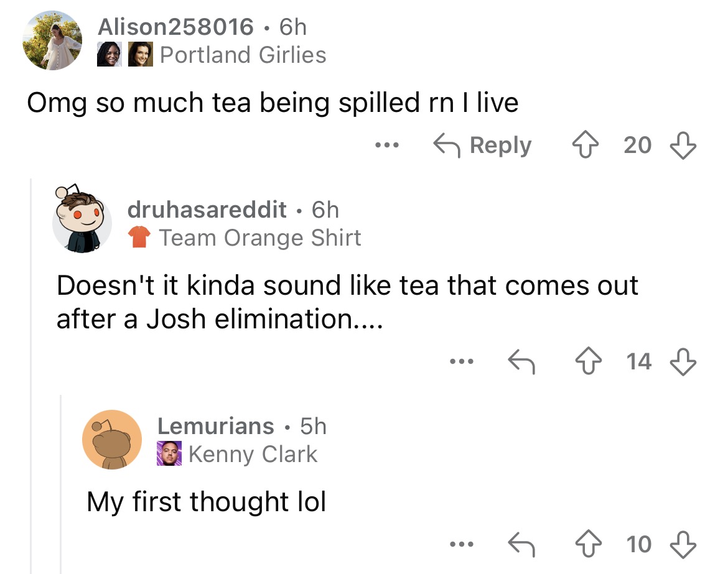This screenshot has height=574, width=728.
Task: Open Lemurians' orange avatar
Action: pyautogui.click(x=112, y=440)
